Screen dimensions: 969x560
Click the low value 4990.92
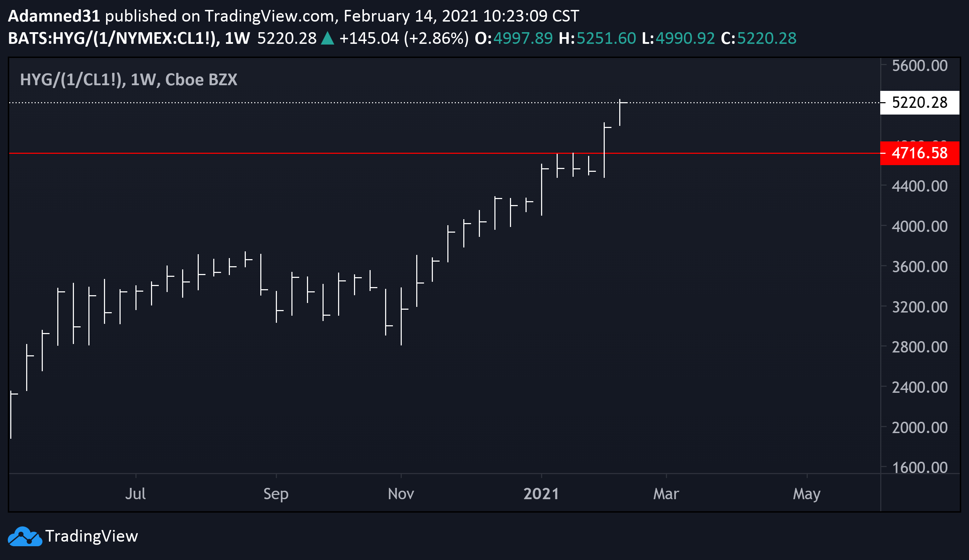685,39
